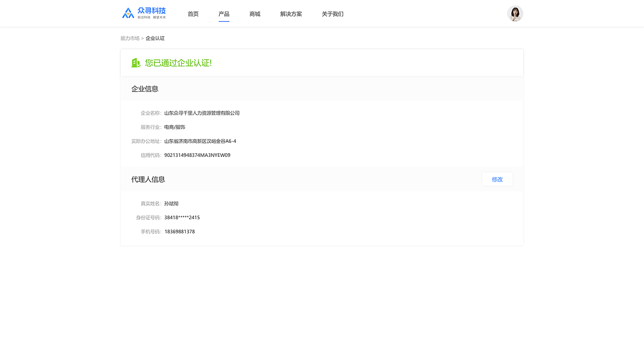
Task: Click the office address text in 企业信息
Action: [200, 141]
